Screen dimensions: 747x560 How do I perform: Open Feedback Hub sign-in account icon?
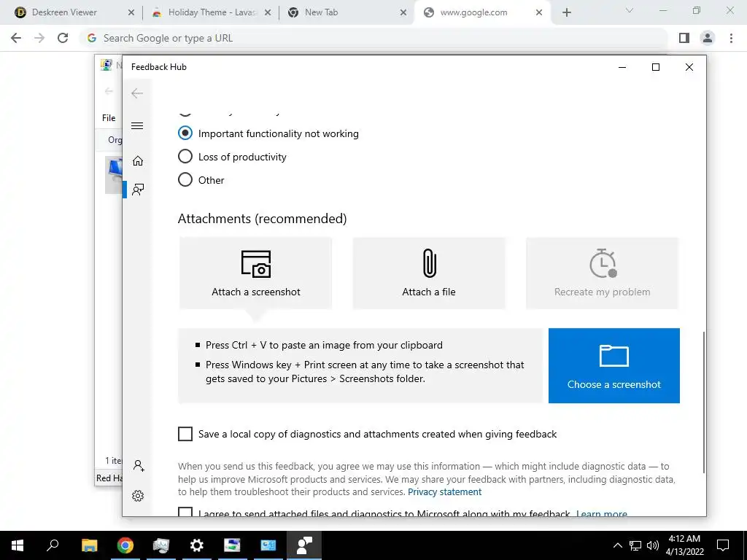[139, 465]
